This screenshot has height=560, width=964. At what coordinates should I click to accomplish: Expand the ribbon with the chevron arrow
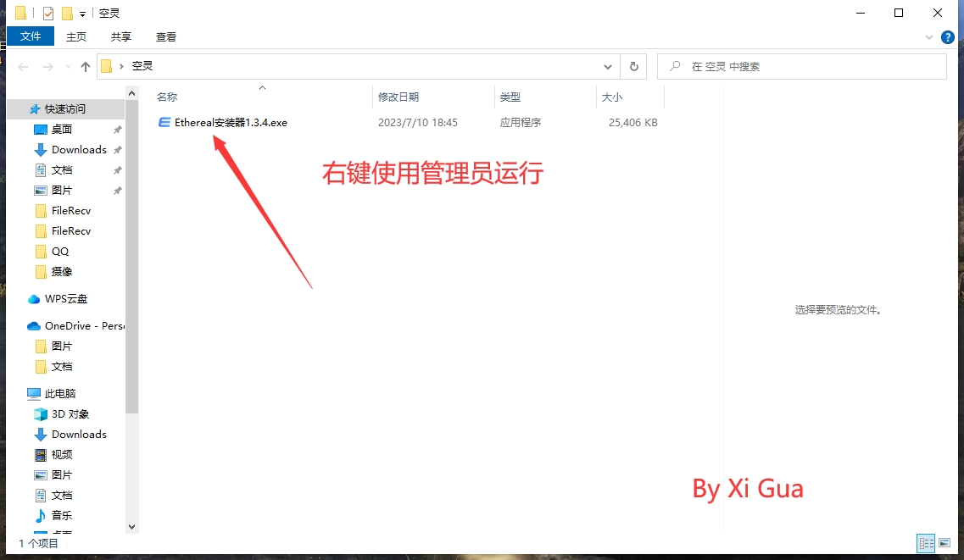tap(930, 37)
